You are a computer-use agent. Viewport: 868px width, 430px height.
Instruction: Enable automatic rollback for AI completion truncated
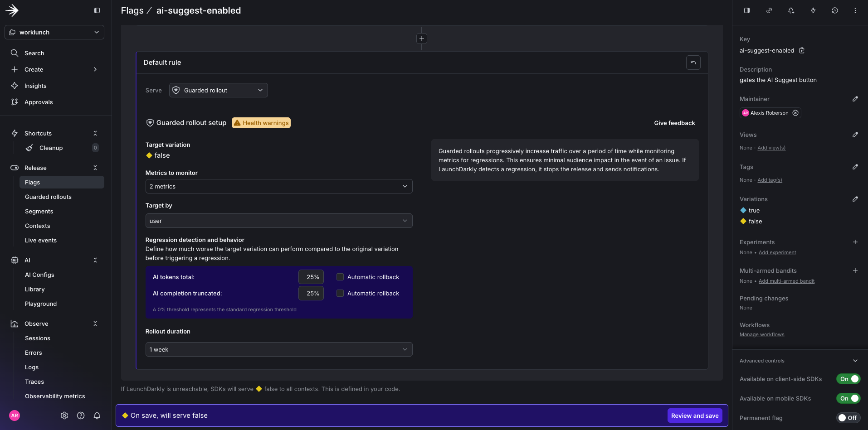coord(340,293)
